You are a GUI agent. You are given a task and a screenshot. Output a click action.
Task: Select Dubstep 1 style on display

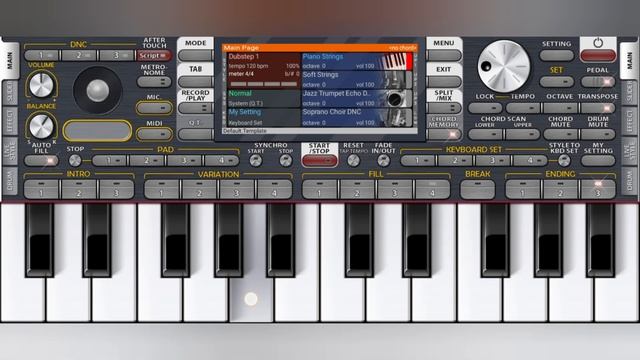(x=264, y=70)
